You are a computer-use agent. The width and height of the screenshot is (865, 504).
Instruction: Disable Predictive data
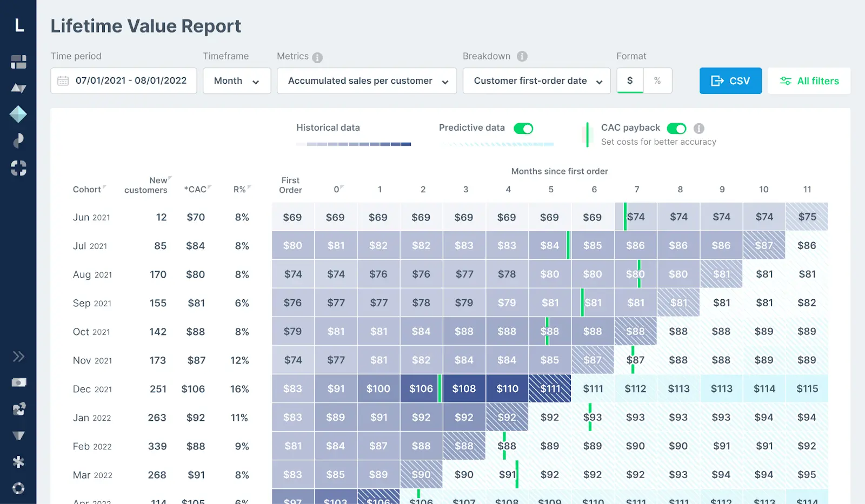(523, 129)
